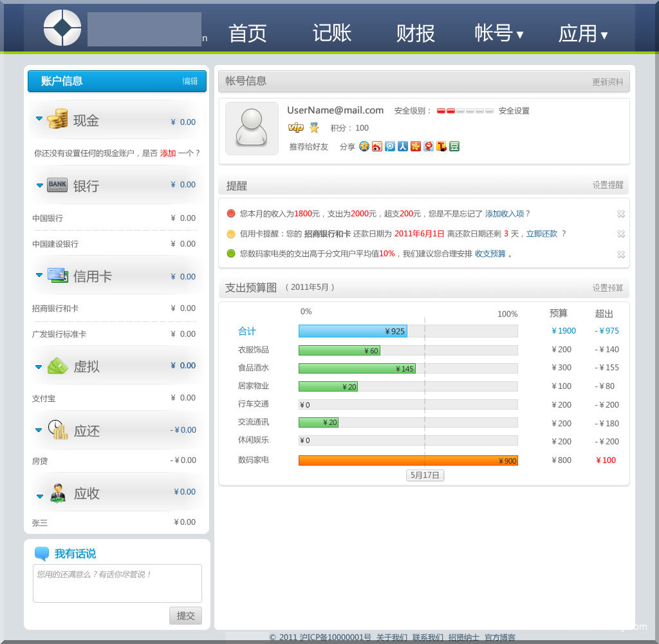Open the 财报 navigation item
Image resolution: width=659 pixels, height=644 pixels.
(415, 33)
